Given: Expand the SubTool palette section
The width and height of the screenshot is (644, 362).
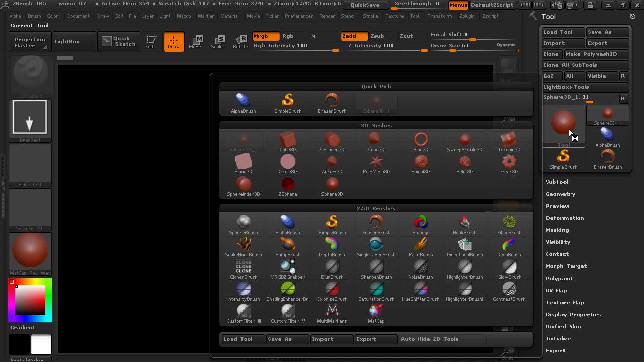Looking at the screenshot, I should 557,182.
